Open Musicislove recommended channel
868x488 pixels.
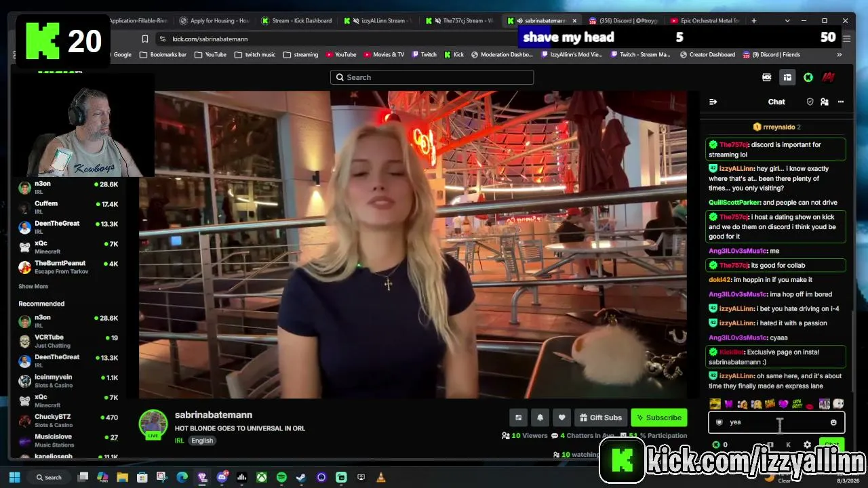(68, 441)
